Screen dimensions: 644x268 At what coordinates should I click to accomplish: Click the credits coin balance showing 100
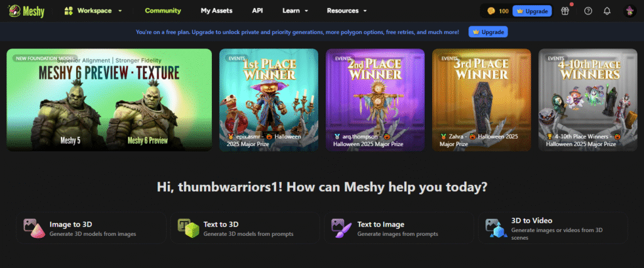coord(497,11)
